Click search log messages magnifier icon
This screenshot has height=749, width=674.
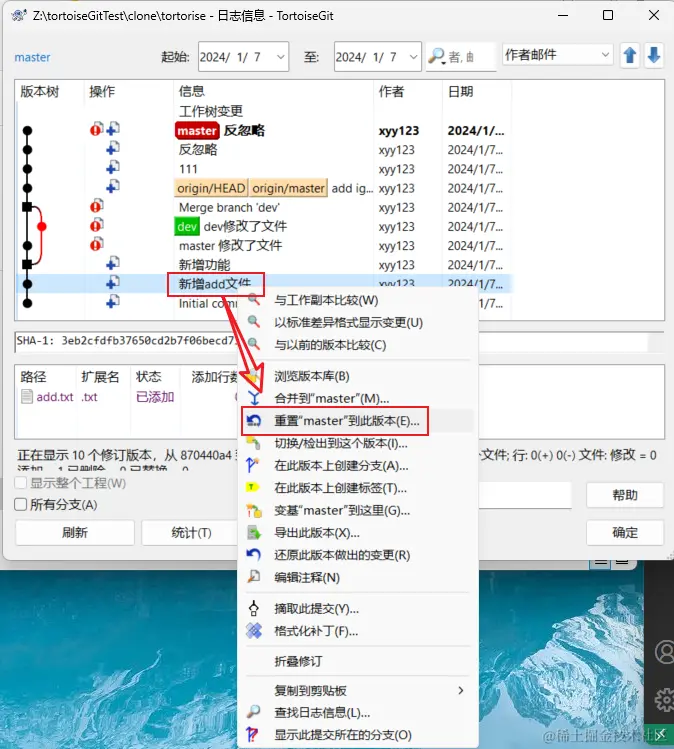[x=254, y=712]
